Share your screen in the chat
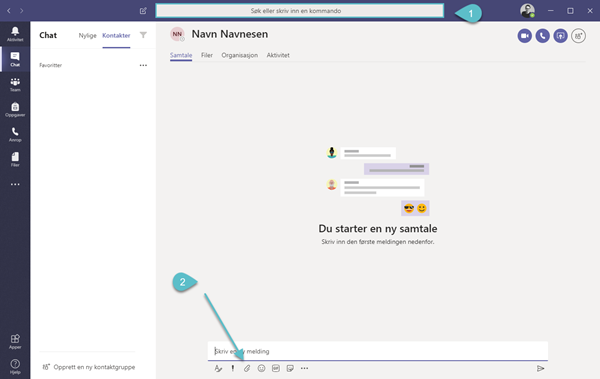This screenshot has width=600, height=379. click(560, 36)
